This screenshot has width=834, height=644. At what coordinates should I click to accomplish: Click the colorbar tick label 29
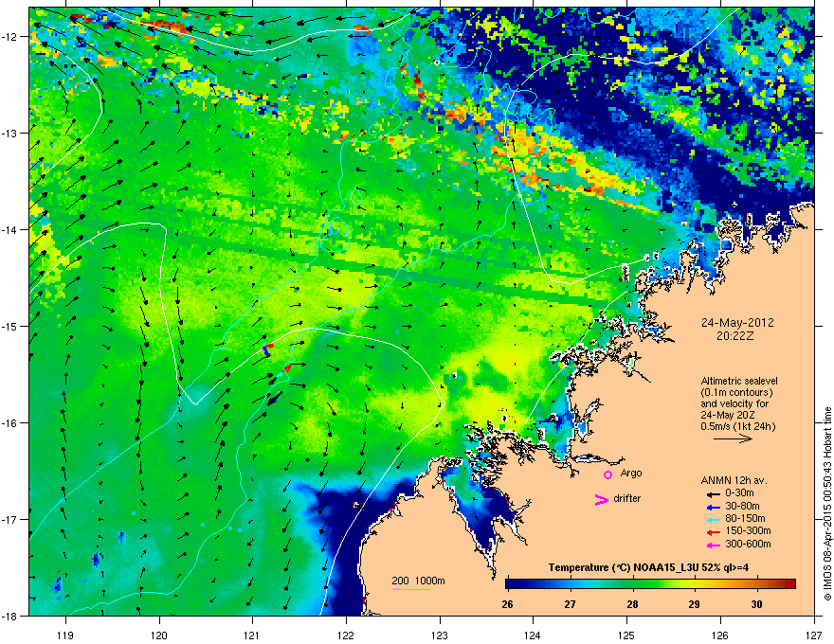[x=694, y=604]
